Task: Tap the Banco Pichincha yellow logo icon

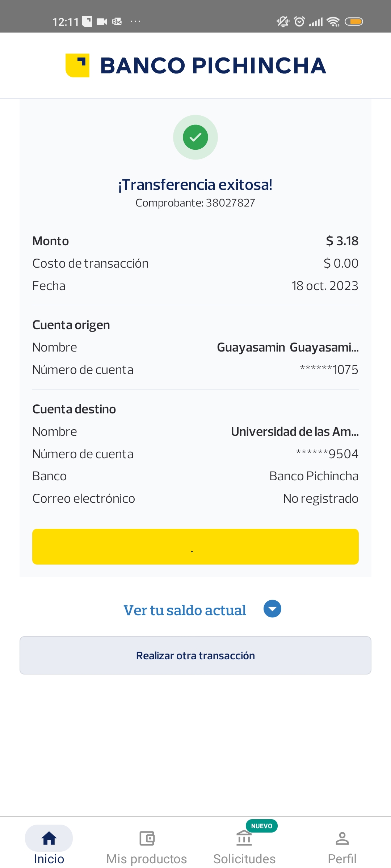Action: [x=77, y=65]
